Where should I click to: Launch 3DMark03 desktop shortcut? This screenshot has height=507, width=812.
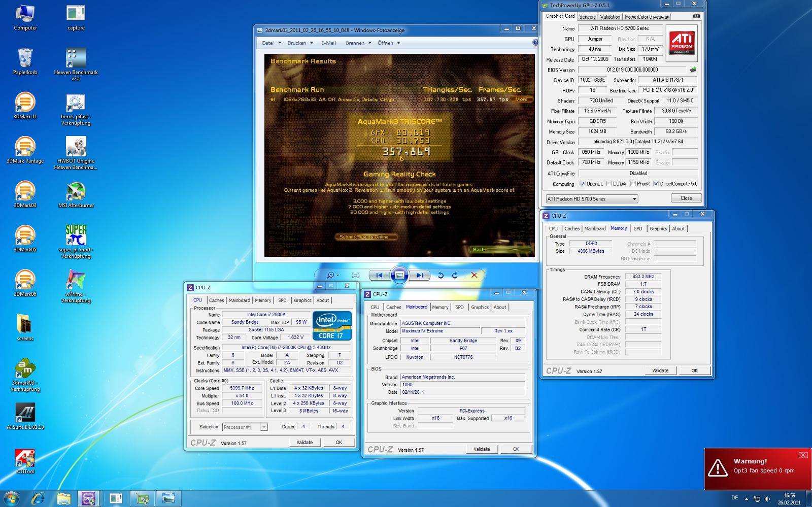click(x=25, y=194)
